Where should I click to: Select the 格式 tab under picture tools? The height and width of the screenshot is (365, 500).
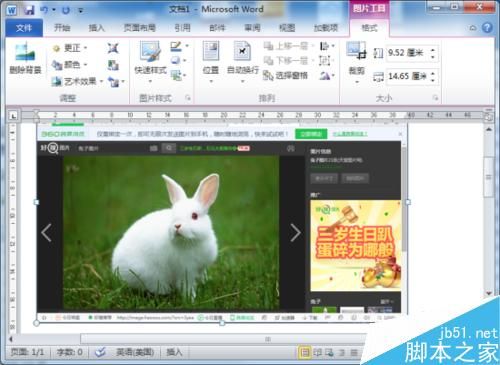point(369,28)
